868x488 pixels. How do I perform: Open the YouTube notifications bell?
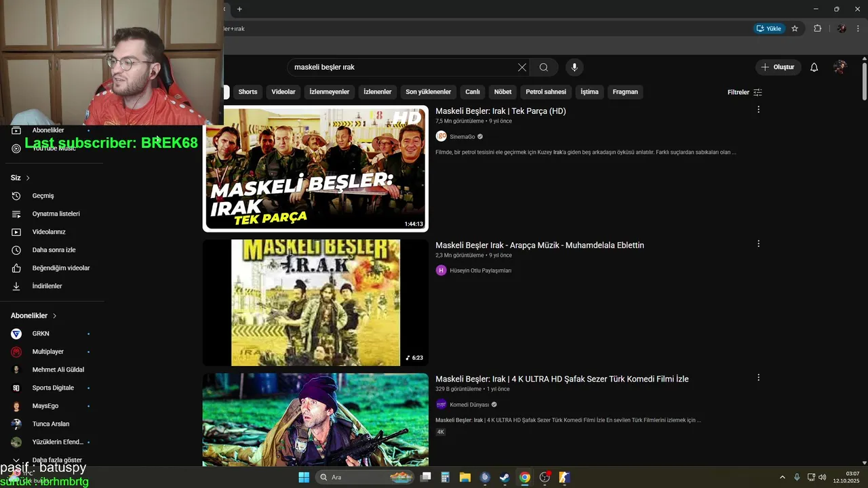coord(814,67)
